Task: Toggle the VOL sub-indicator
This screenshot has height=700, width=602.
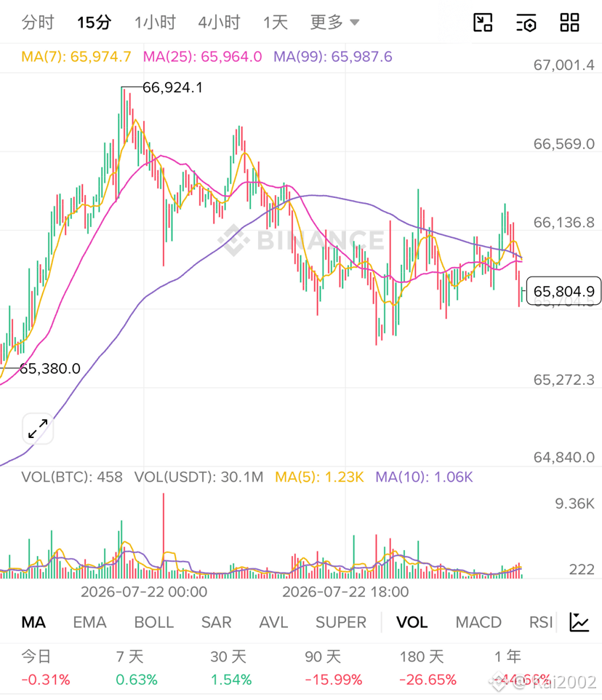Action: [412, 622]
